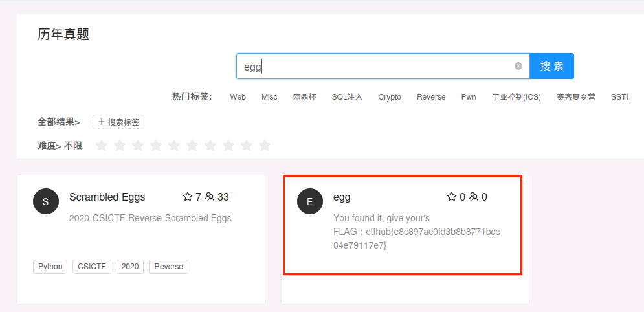Viewport: 644px width, 312px height.
Task: Set difficulty to ten stars
Action: [x=265, y=146]
